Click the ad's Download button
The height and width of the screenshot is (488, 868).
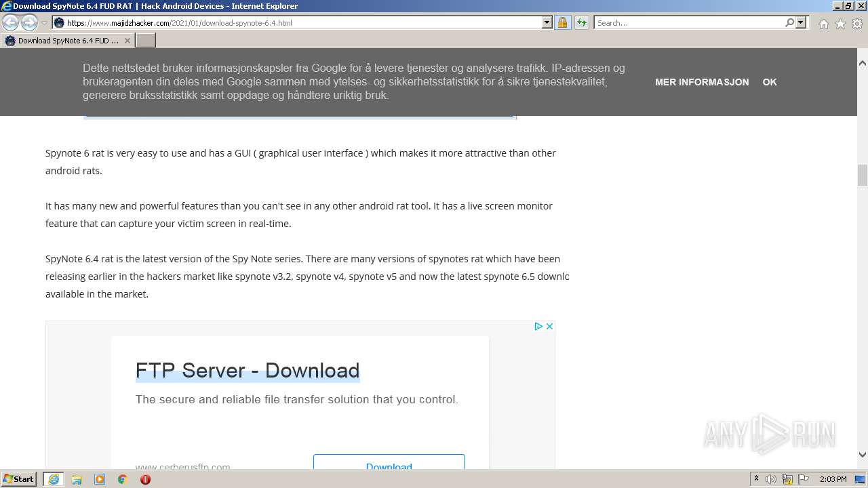click(389, 462)
